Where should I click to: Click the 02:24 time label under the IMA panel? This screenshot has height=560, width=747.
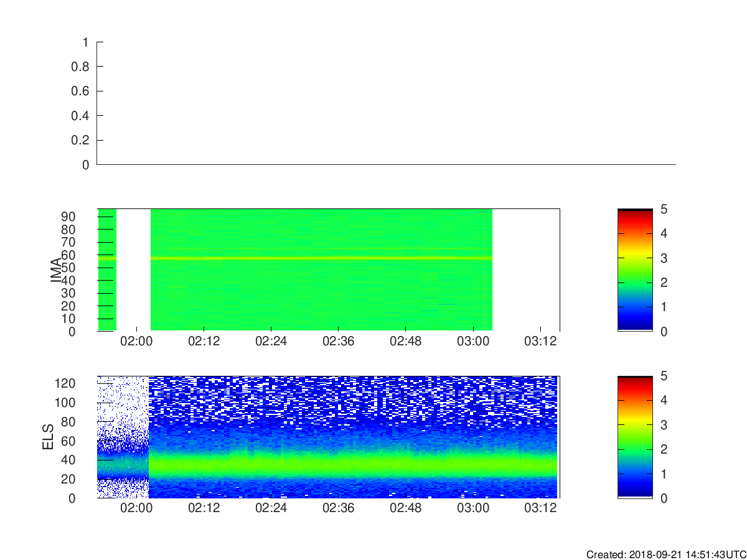click(271, 341)
